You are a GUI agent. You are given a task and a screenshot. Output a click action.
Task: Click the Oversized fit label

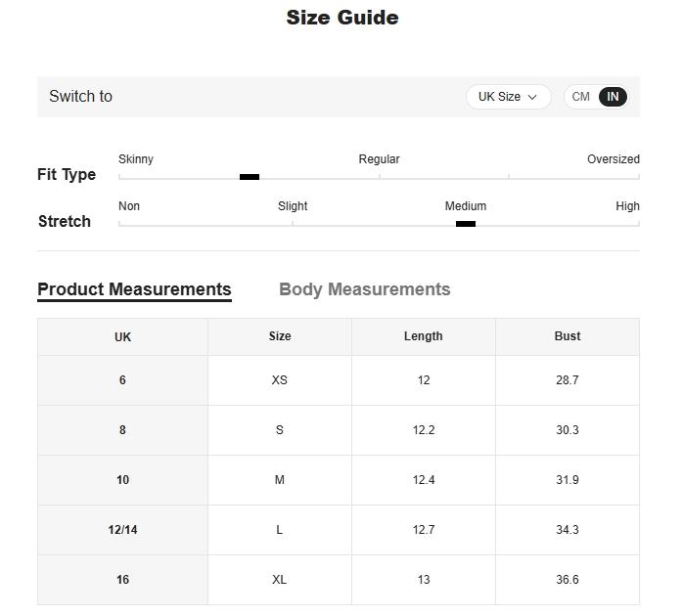[x=614, y=159]
